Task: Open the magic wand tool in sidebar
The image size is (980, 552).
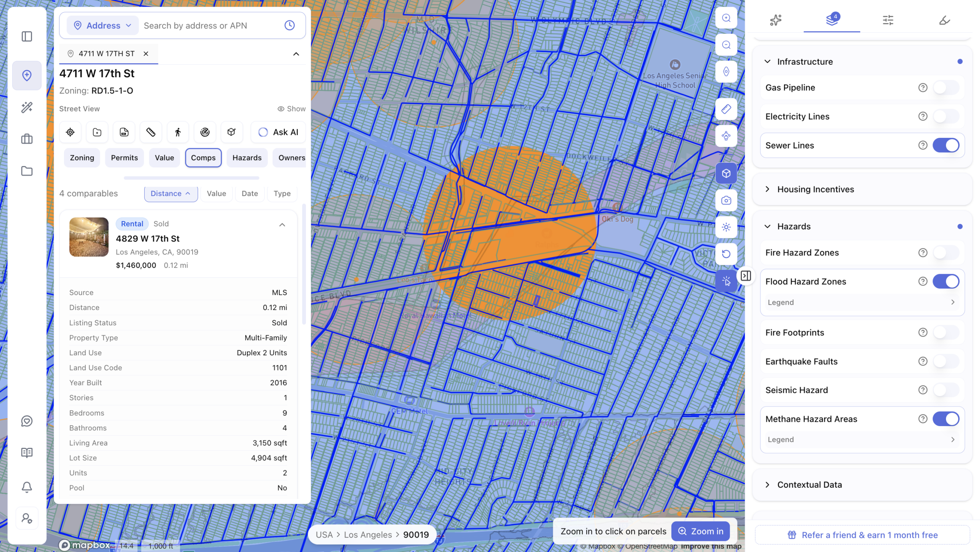Action: click(x=27, y=108)
